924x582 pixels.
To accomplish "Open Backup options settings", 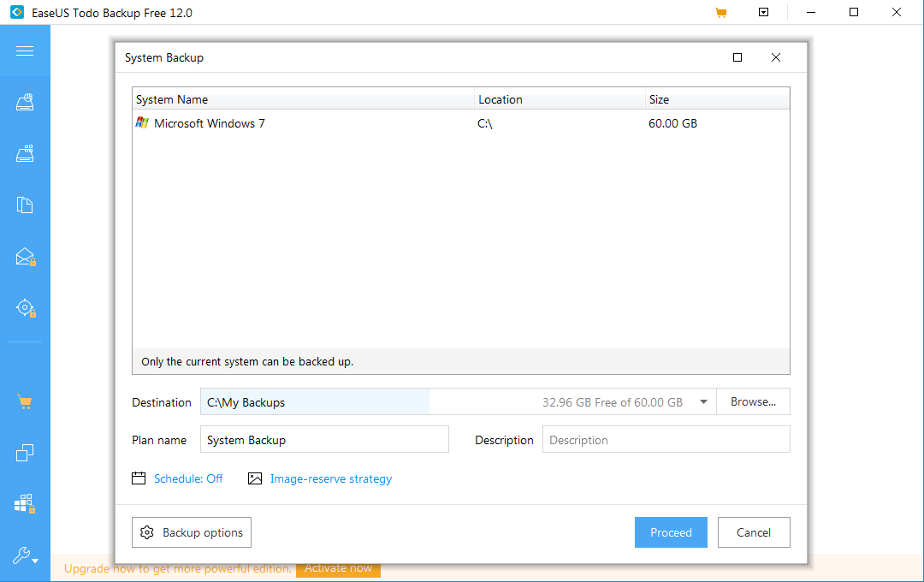I will pos(192,532).
